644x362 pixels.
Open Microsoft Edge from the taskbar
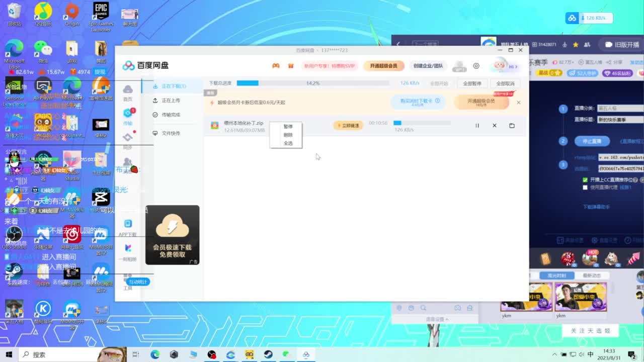coord(155,354)
